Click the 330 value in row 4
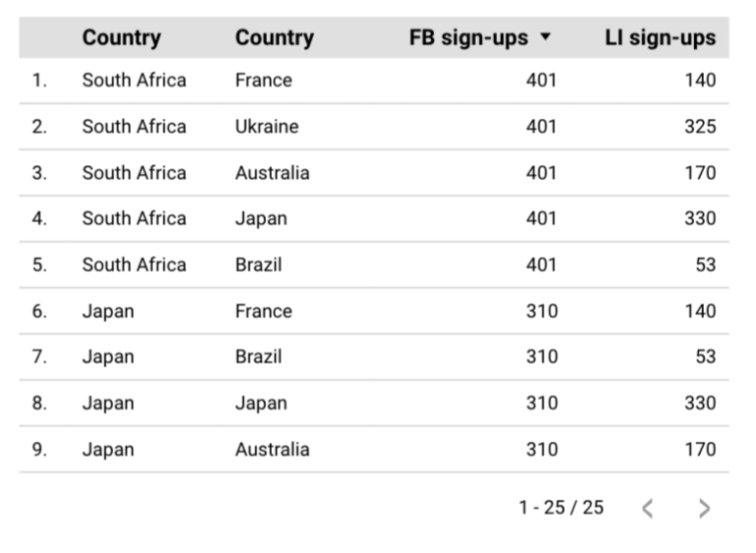 click(700, 218)
